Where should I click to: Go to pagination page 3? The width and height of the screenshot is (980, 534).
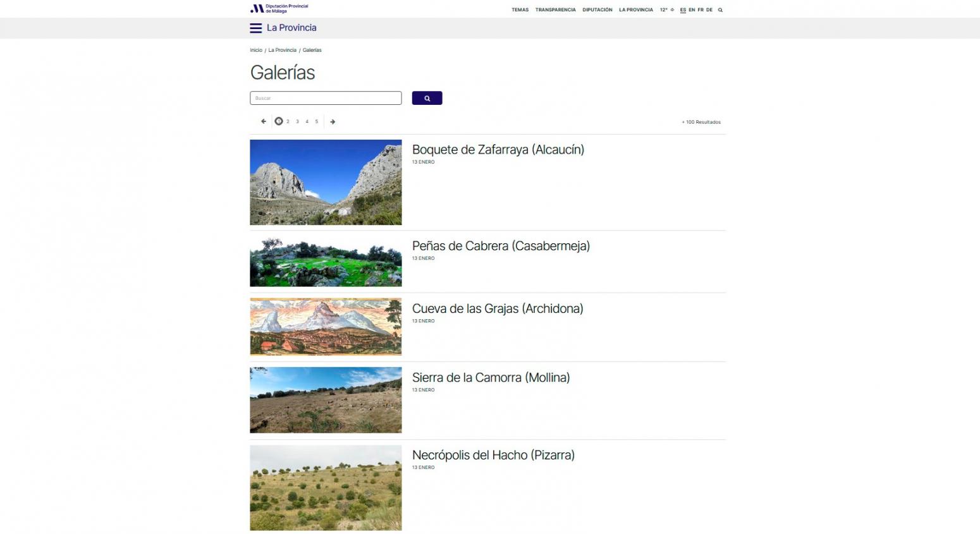(297, 122)
